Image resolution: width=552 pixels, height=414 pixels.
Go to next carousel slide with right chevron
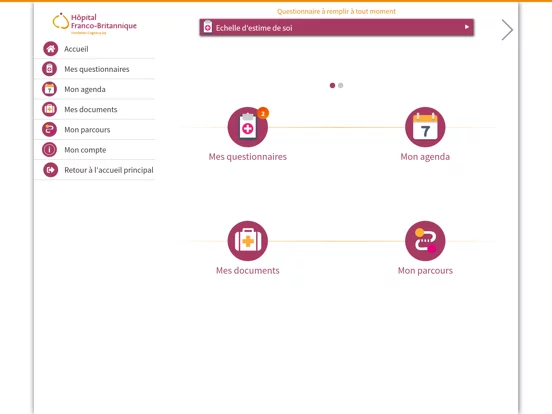507,30
